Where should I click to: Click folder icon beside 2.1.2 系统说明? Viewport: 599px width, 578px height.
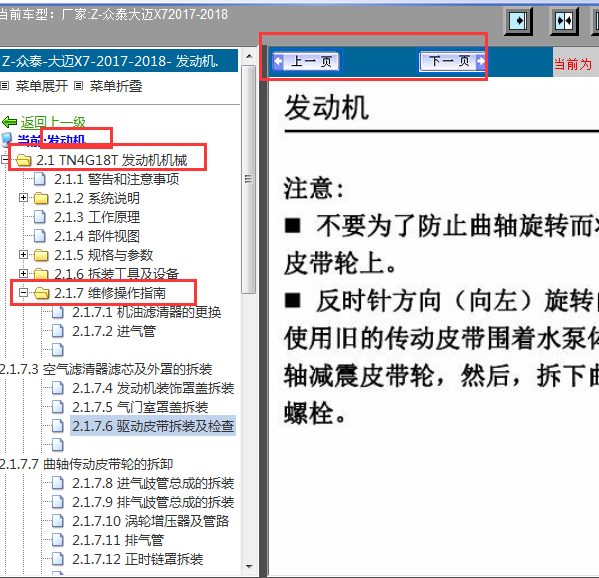(x=41, y=198)
